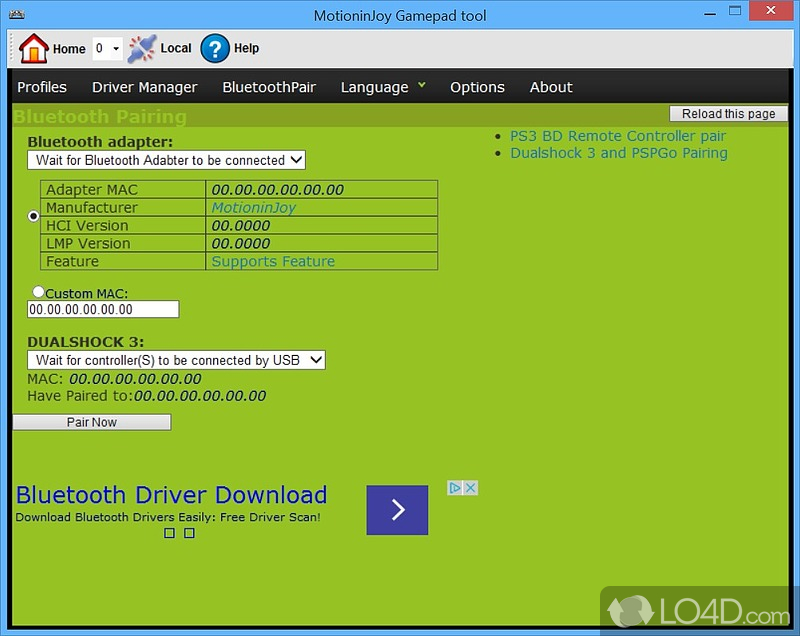Viewport: 800px width, 636px height.
Task: Click the blue arrow ad button
Action: pyautogui.click(x=397, y=510)
